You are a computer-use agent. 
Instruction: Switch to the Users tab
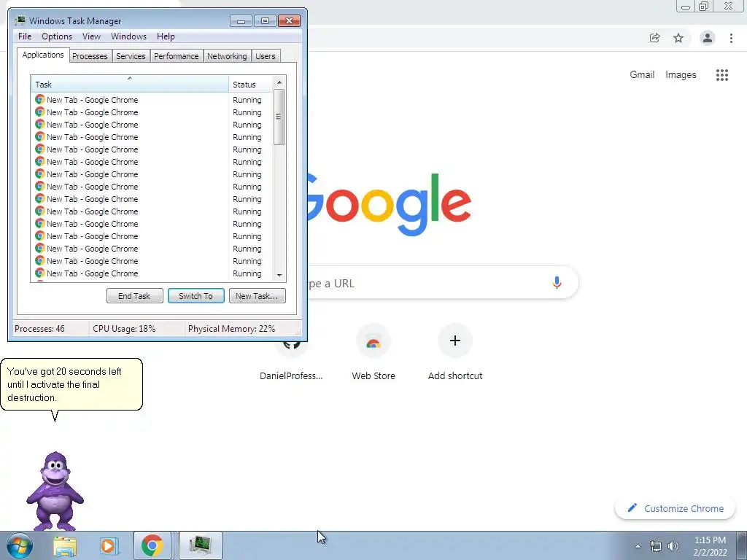266,56
